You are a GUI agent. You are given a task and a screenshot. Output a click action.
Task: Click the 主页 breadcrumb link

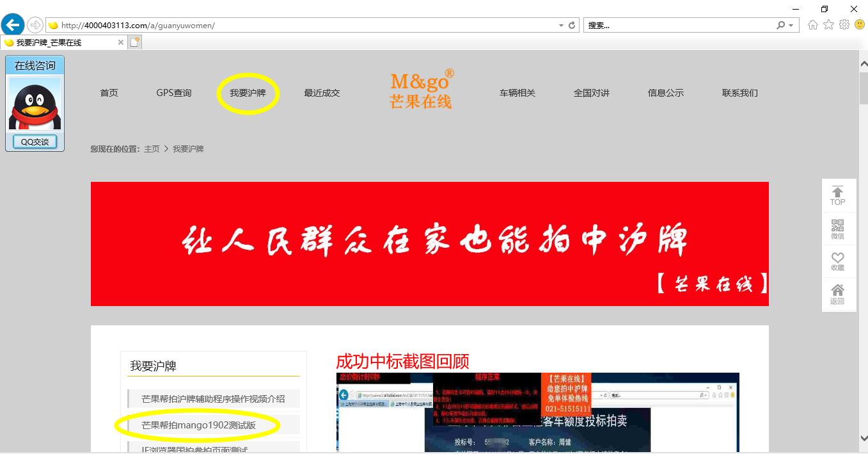point(152,149)
